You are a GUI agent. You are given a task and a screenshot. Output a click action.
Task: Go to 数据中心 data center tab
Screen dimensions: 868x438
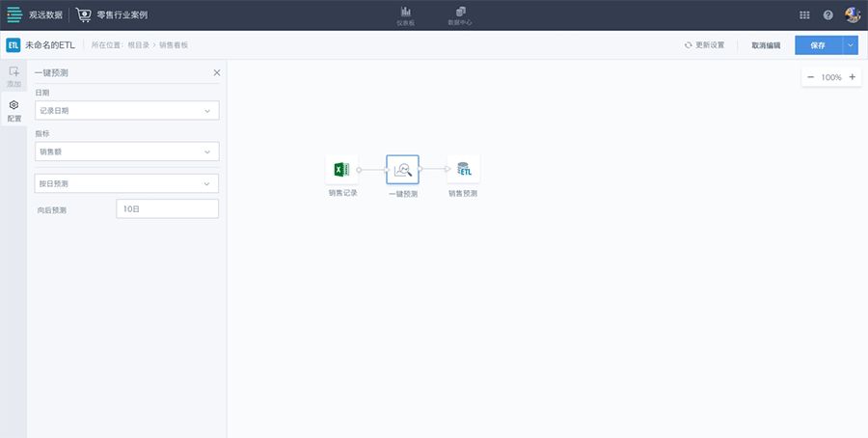460,15
